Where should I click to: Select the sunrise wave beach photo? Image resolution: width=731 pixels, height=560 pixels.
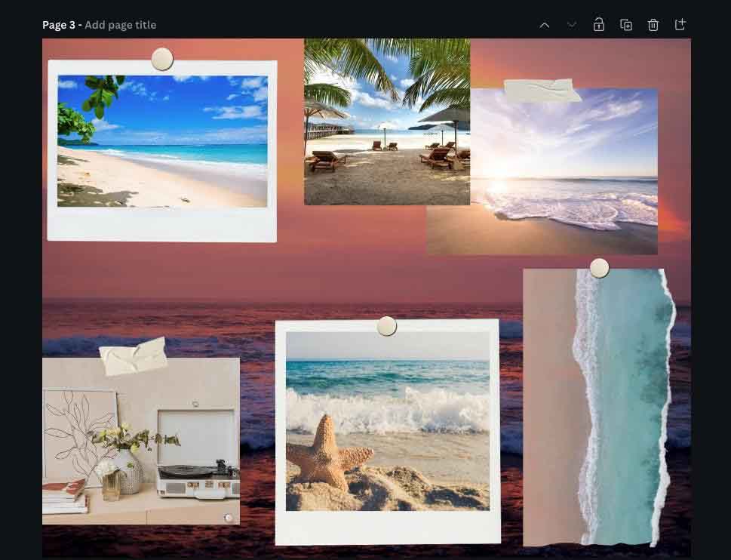tap(566, 174)
